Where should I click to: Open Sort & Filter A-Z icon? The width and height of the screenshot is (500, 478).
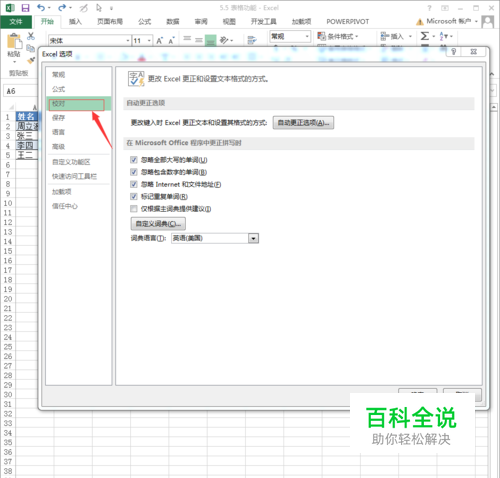tap(444, 36)
